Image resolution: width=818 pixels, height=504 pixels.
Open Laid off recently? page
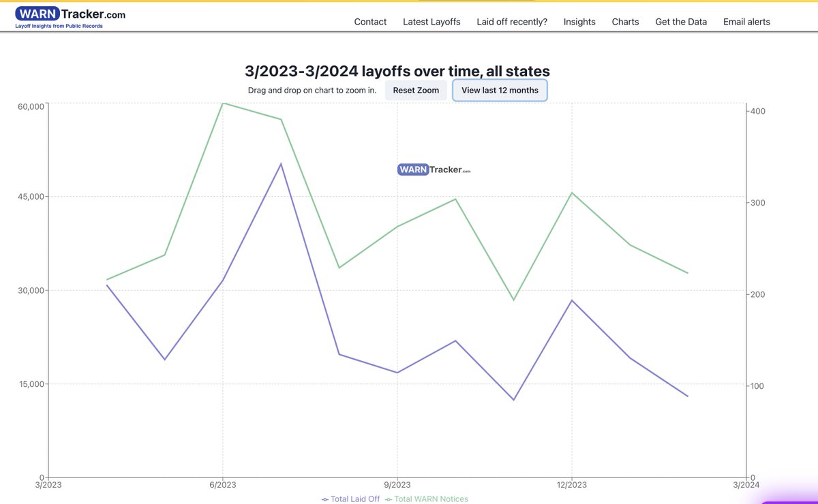[x=512, y=22]
